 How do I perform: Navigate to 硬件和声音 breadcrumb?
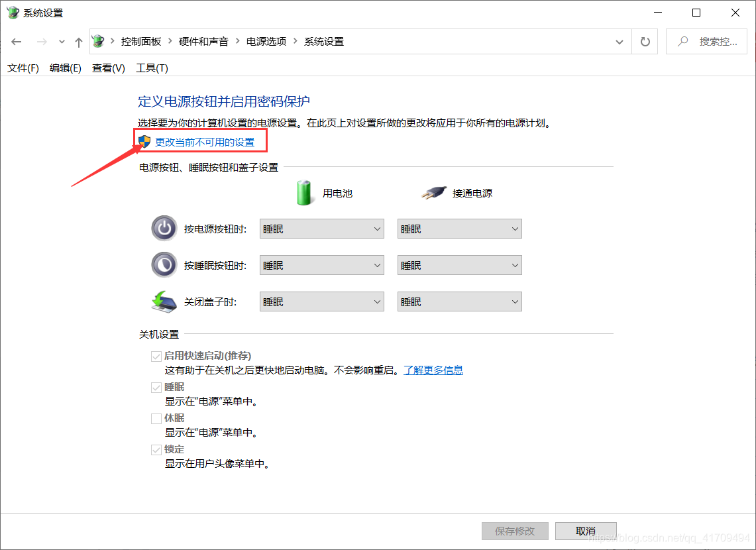203,42
